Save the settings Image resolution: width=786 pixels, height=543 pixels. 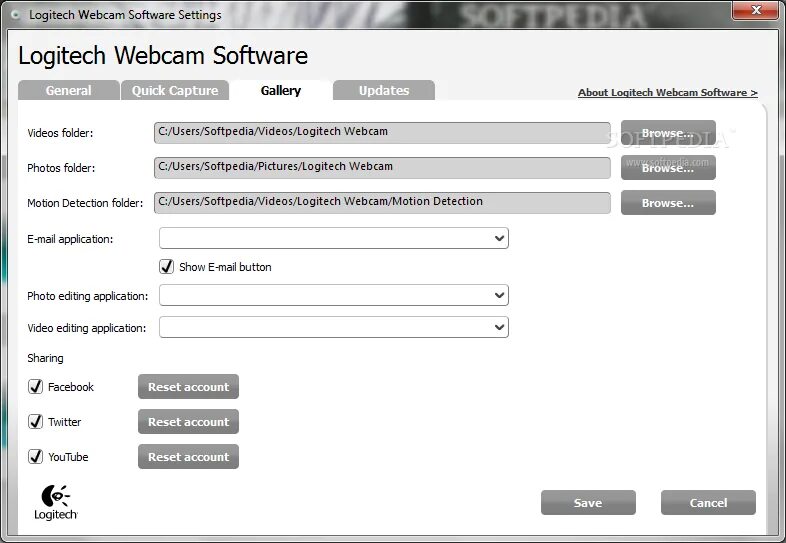(588, 502)
